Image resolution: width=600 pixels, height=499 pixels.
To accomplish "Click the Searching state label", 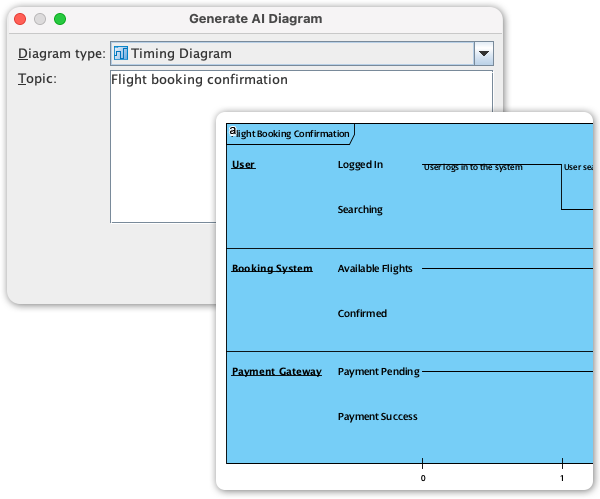I will (x=360, y=209).
